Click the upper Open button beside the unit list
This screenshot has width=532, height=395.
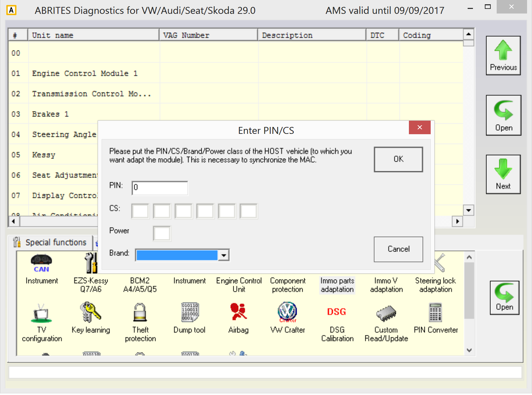tap(504, 115)
